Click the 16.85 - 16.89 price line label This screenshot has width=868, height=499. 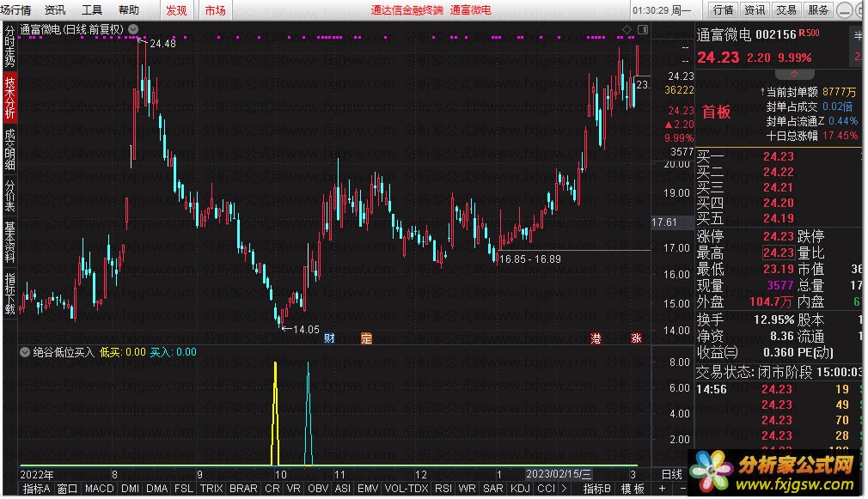[x=529, y=259]
